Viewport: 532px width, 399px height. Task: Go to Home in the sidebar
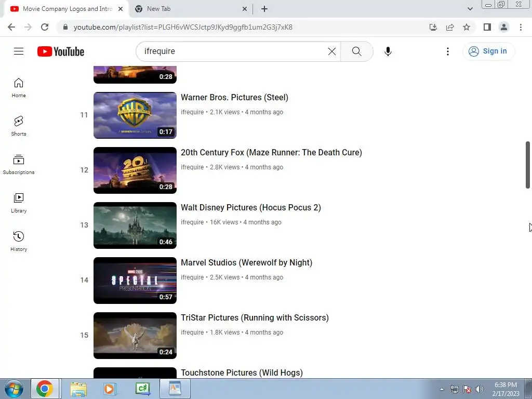coord(19,88)
